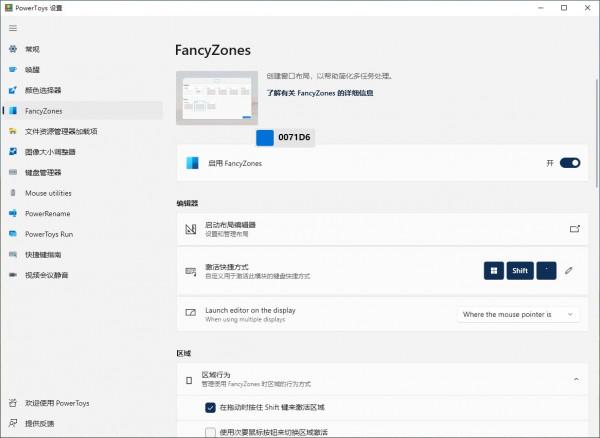The image size is (600, 438).
Task: Click the 快捷键指南 icon
Action: pyautogui.click(x=13, y=254)
